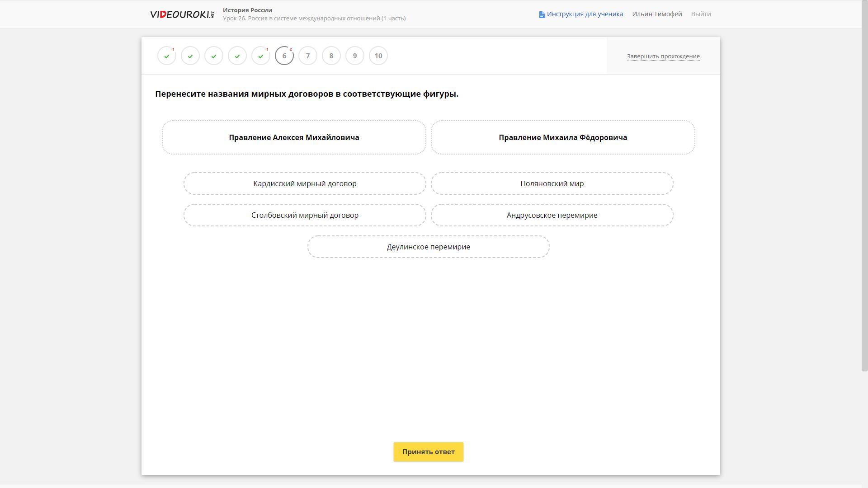This screenshot has width=868, height=488.
Task: Jump to question 9
Action: (355, 56)
